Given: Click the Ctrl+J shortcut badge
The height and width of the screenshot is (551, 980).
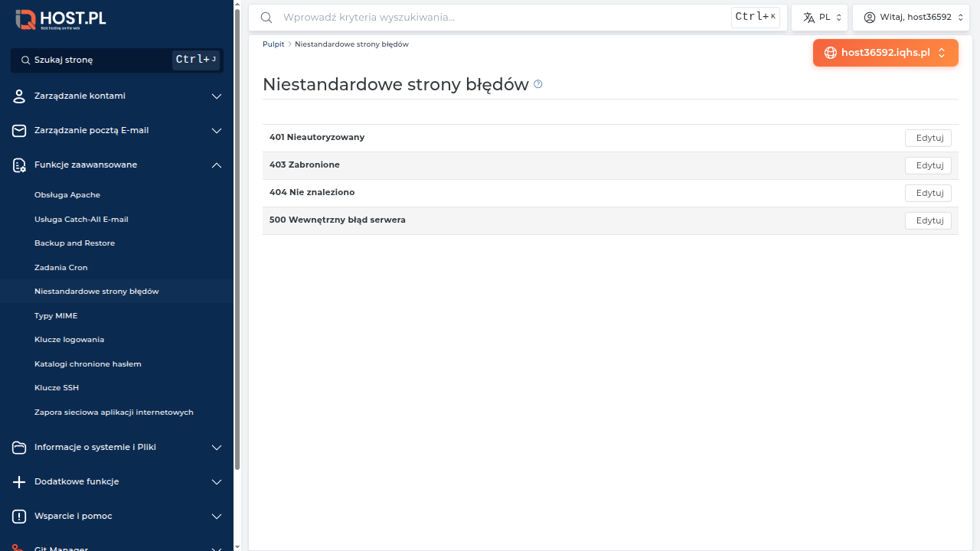Looking at the screenshot, I should point(196,60).
